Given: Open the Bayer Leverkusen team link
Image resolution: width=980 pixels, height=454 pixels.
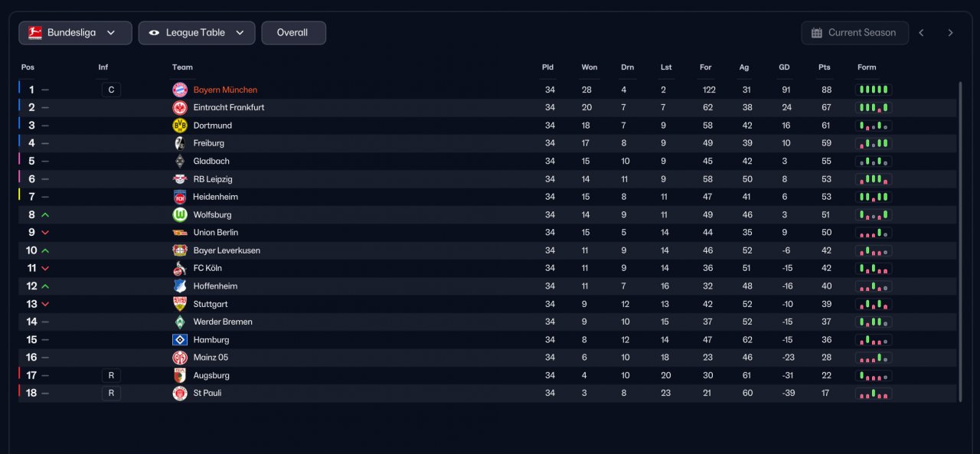Looking at the screenshot, I should point(227,250).
